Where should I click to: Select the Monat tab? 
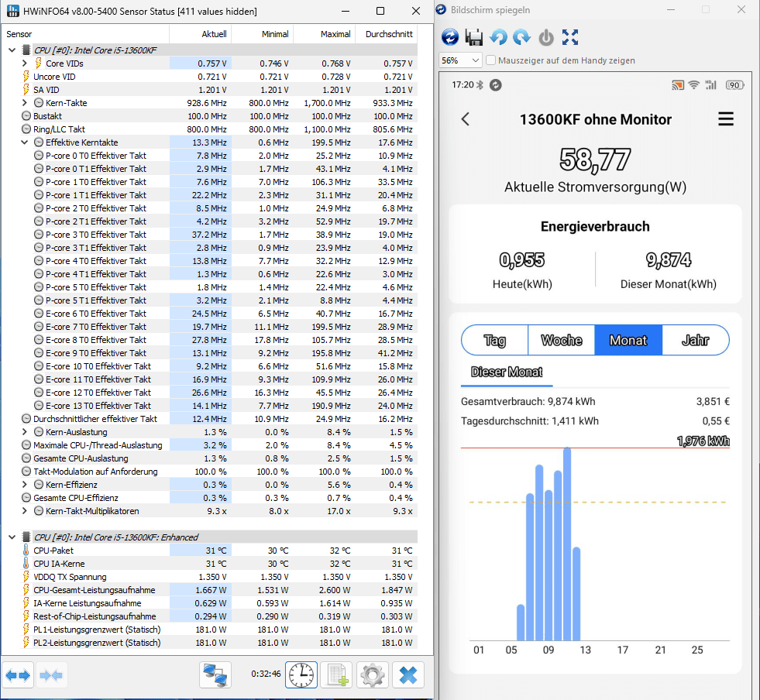628,340
